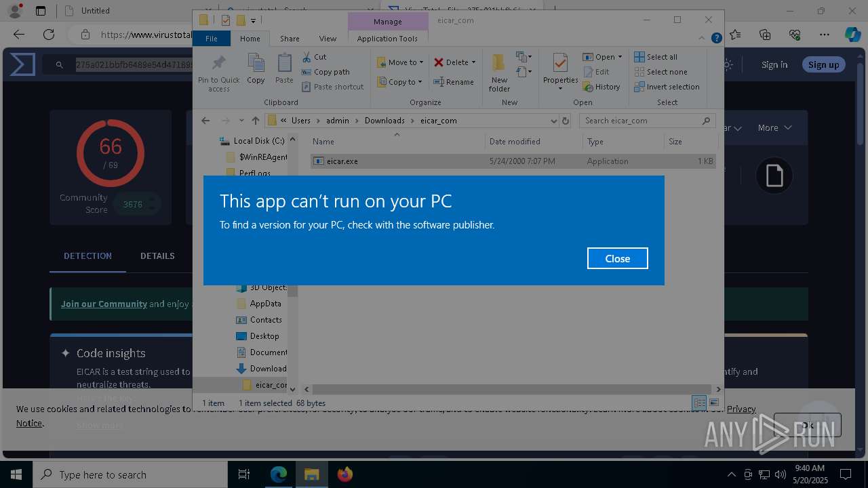Click the VirusTotal logo icon
Image resolution: width=868 pixels, height=488 pixels.
pyautogui.click(x=22, y=64)
